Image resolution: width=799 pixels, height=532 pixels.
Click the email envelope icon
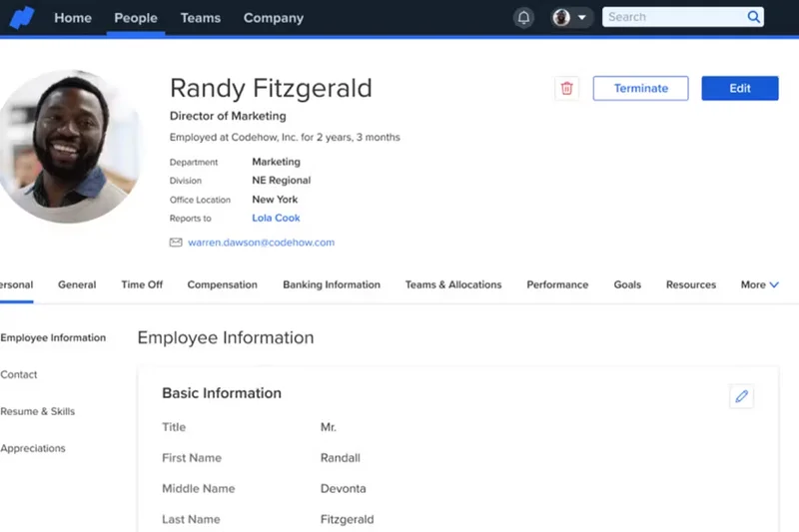click(176, 243)
